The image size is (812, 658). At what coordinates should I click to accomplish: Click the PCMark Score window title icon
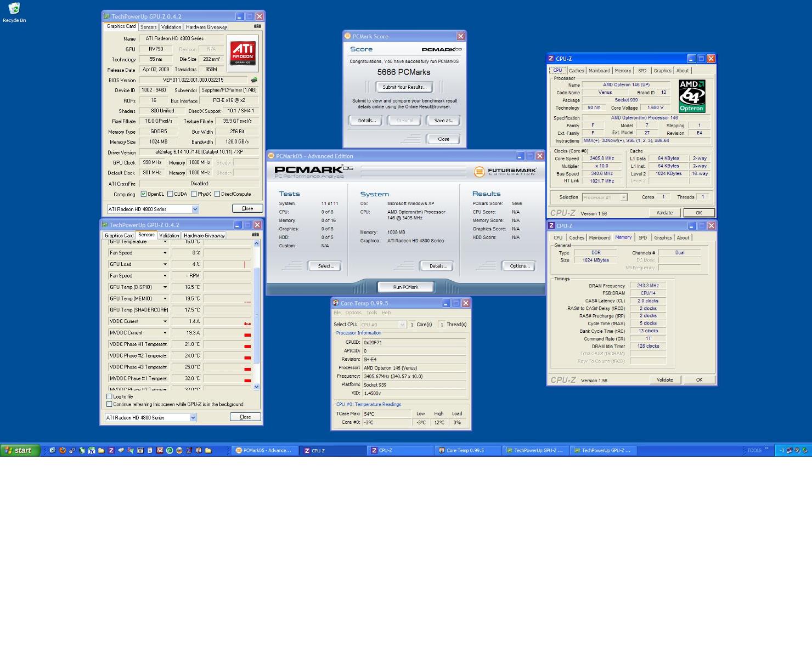pyautogui.click(x=347, y=36)
